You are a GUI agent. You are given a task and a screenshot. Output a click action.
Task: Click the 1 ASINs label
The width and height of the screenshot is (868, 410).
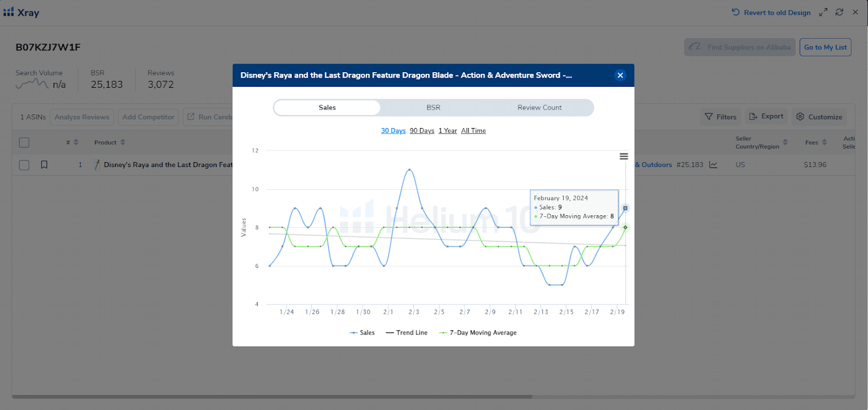point(33,117)
